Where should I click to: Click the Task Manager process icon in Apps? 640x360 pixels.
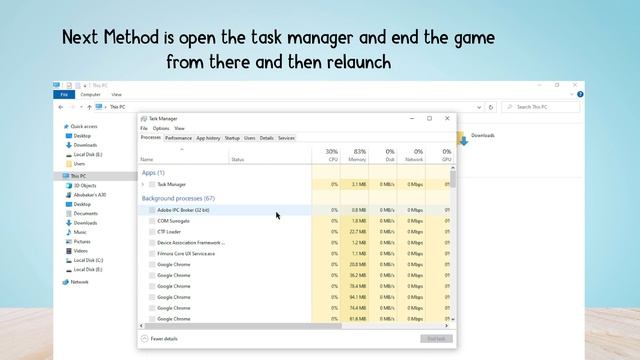click(x=152, y=184)
